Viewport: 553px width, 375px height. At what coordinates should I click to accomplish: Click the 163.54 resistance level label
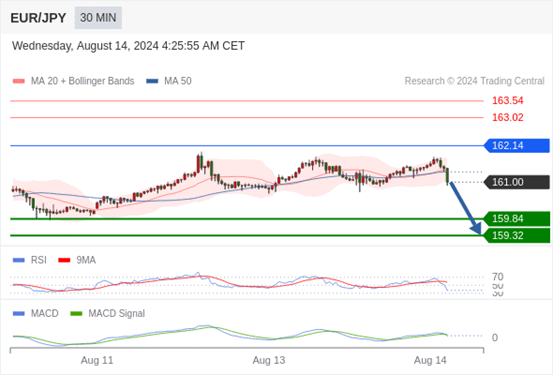(x=508, y=101)
